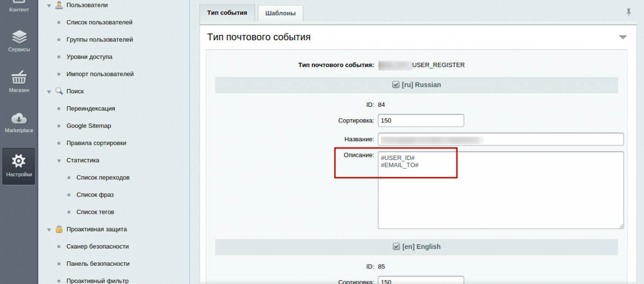The width and height of the screenshot is (644, 284).
Task: Open the Marketplace cloud section
Action: click(19, 122)
